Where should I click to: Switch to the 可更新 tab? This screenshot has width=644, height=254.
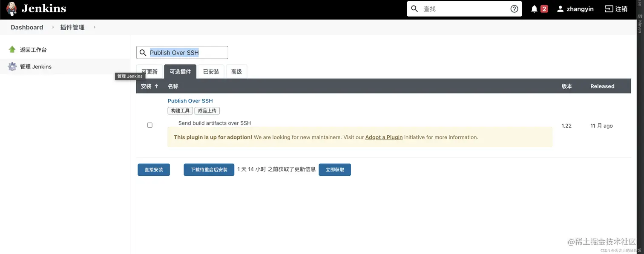pos(149,71)
